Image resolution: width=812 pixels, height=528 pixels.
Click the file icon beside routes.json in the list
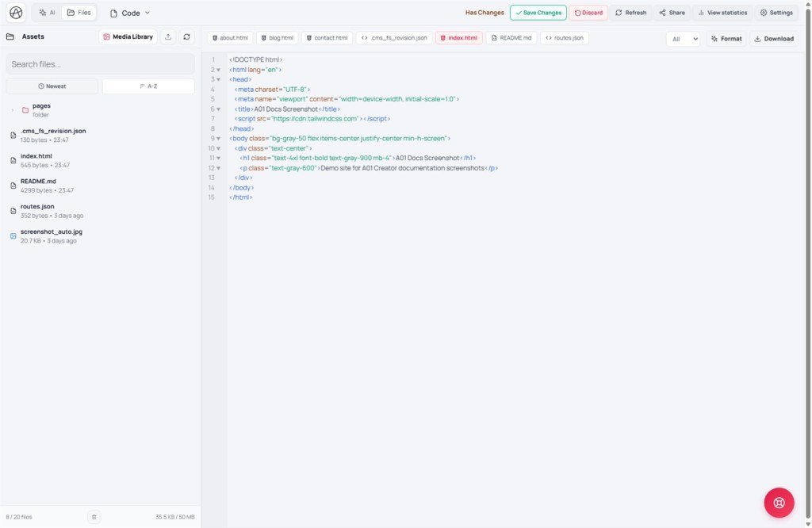pyautogui.click(x=13, y=211)
